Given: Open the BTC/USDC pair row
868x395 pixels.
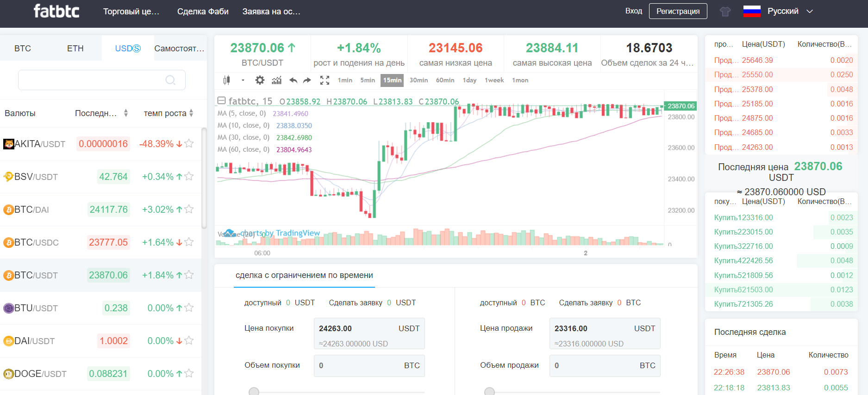Looking at the screenshot, I should pos(100,242).
